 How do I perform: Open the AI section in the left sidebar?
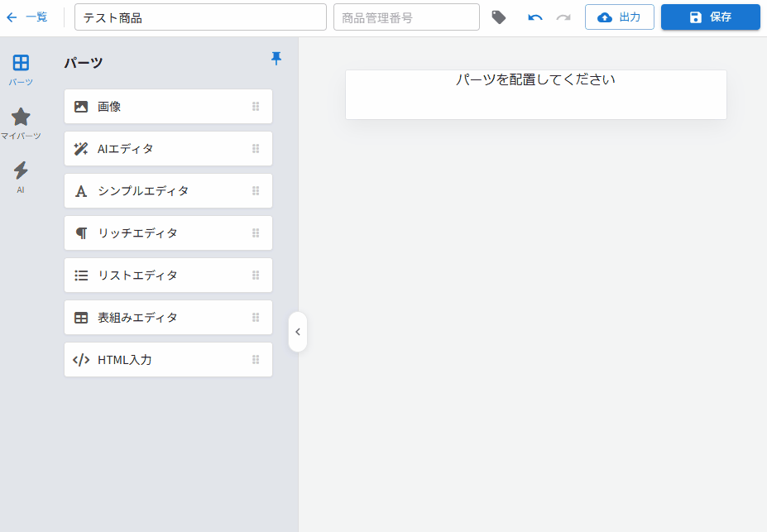click(20, 170)
